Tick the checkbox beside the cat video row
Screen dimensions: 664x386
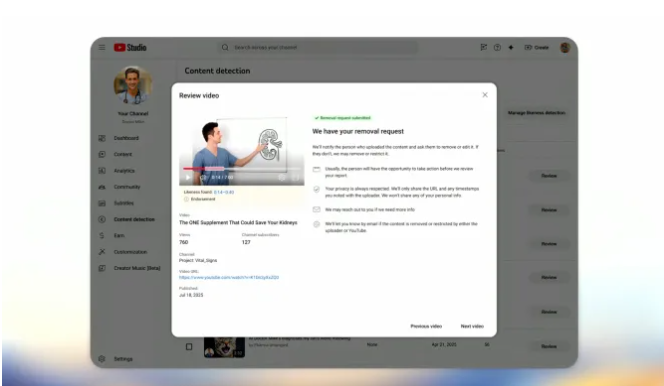pyautogui.click(x=189, y=347)
